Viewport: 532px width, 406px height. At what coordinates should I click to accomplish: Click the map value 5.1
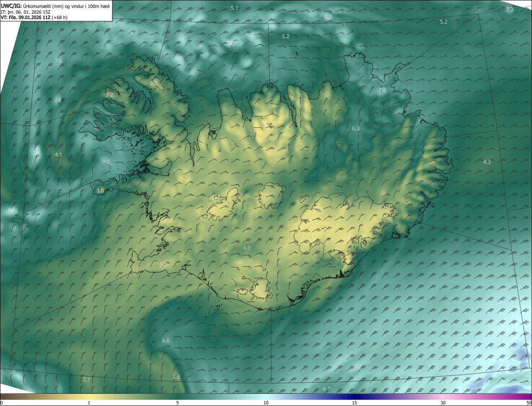(x=234, y=8)
